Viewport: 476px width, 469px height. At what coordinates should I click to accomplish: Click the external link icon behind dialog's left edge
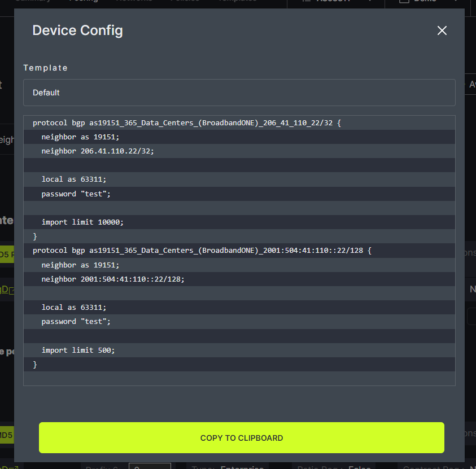pyautogui.click(x=11, y=290)
